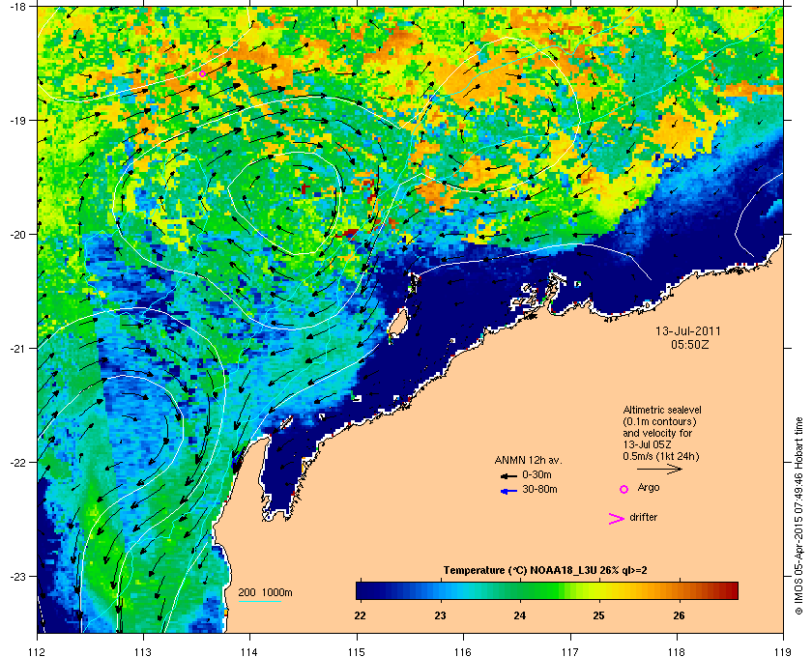Click the date text 13-Jul-2011
The height and width of the screenshot is (657, 812).
pyautogui.click(x=687, y=330)
